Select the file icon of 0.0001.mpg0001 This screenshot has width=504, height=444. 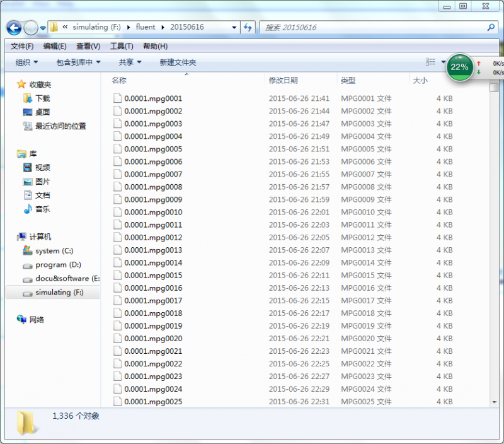point(118,98)
